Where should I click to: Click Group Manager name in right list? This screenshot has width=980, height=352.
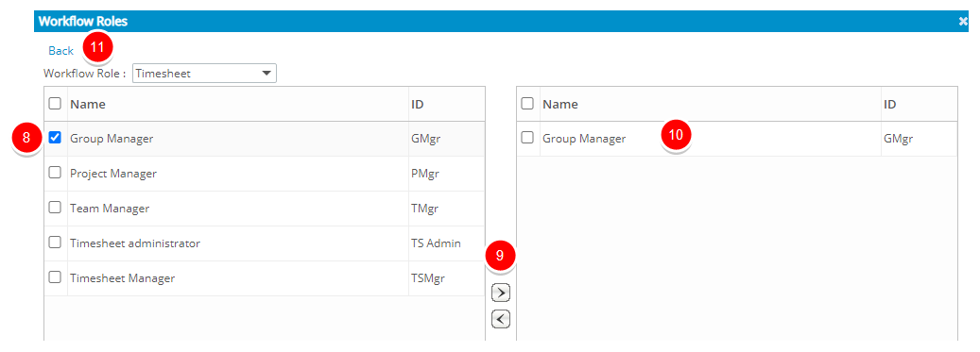click(584, 139)
